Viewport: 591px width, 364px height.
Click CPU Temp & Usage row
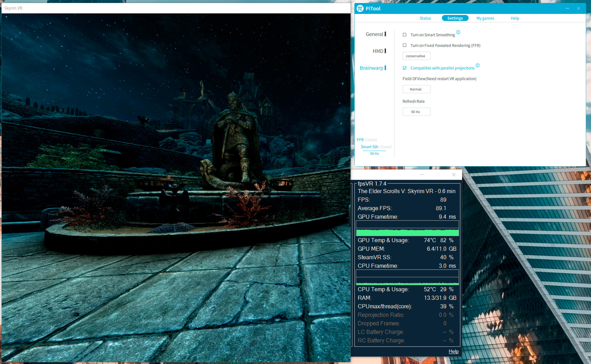[x=407, y=289]
